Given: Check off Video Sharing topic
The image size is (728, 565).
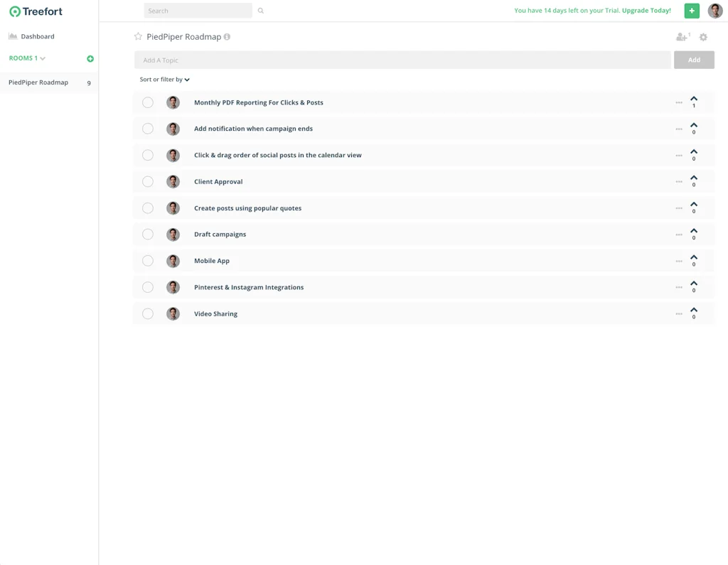Looking at the screenshot, I should (148, 314).
